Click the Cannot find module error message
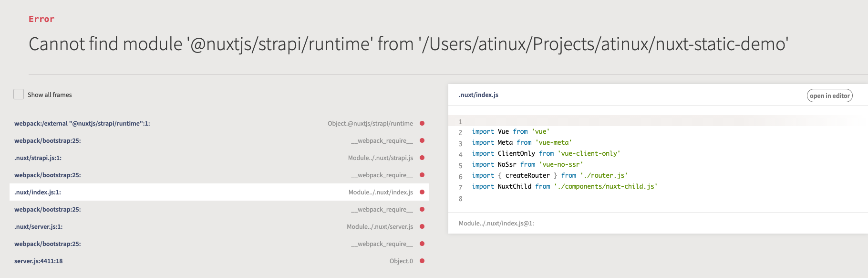 pos(408,44)
